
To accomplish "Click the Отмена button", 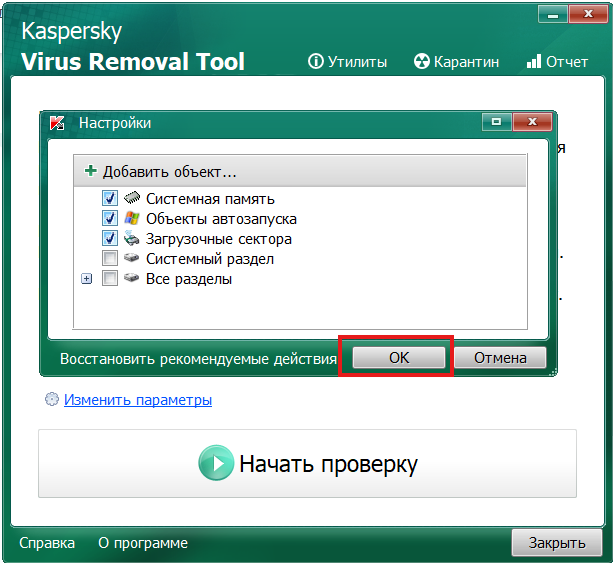I will (500, 357).
